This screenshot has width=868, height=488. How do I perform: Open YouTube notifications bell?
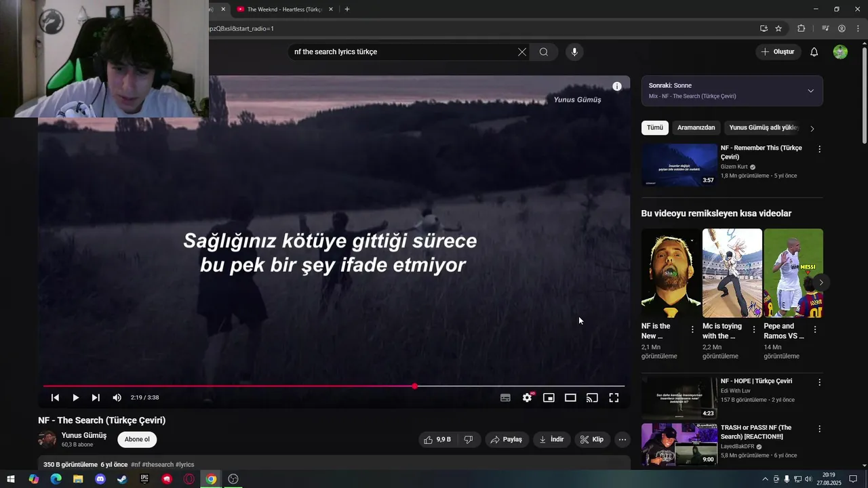(x=814, y=52)
